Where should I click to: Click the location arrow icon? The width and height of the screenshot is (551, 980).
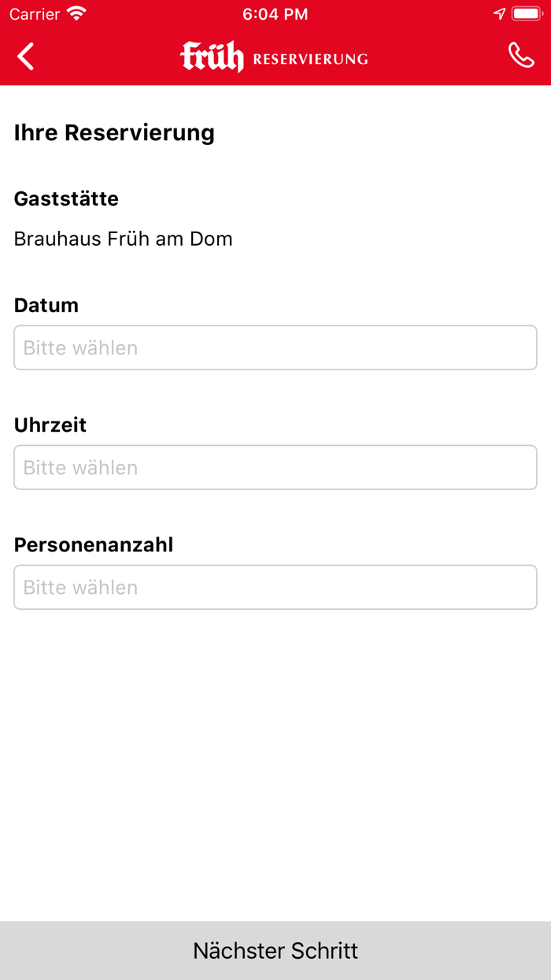tap(499, 13)
